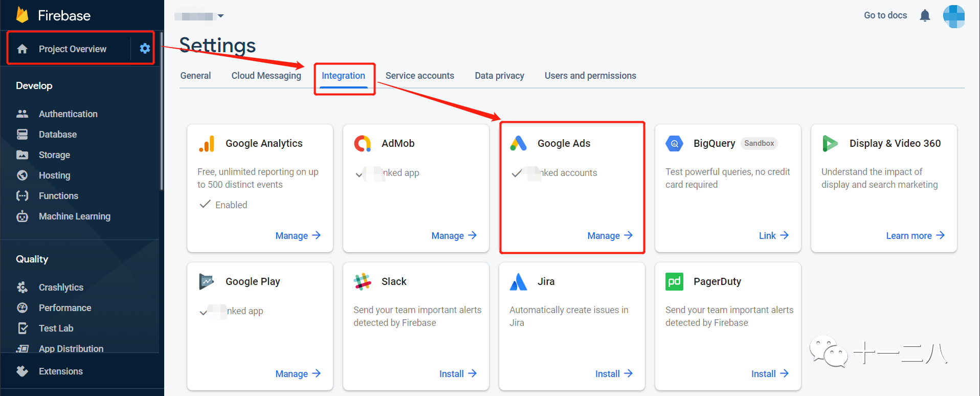
Task: Open the Service accounts tab
Action: tap(420, 76)
